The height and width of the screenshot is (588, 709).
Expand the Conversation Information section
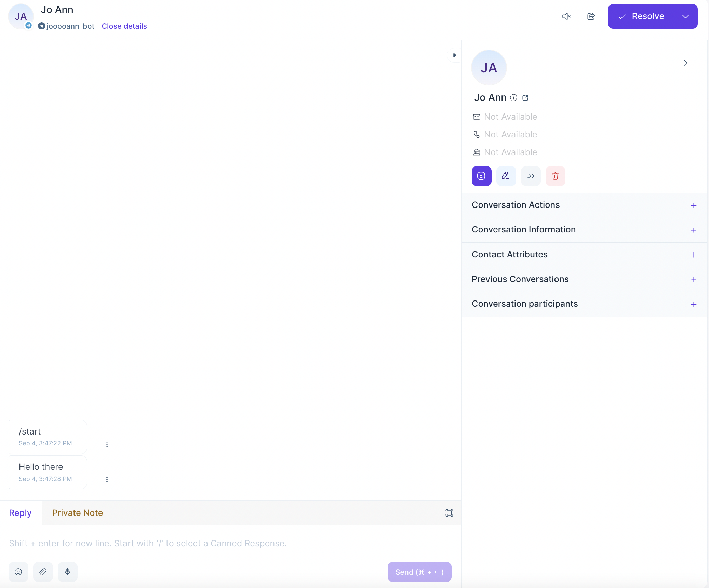pyautogui.click(x=693, y=230)
